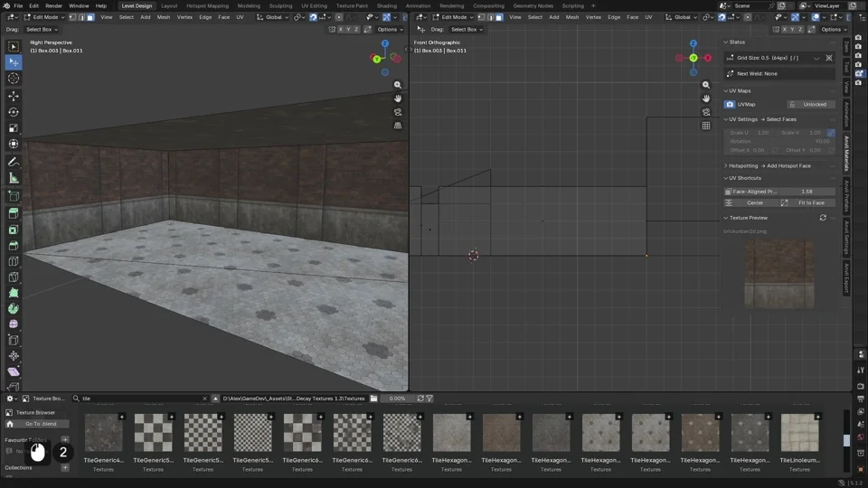This screenshot has width=868, height=488.
Task: Toggle X mirror axis in left viewport
Action: point(341,29)
